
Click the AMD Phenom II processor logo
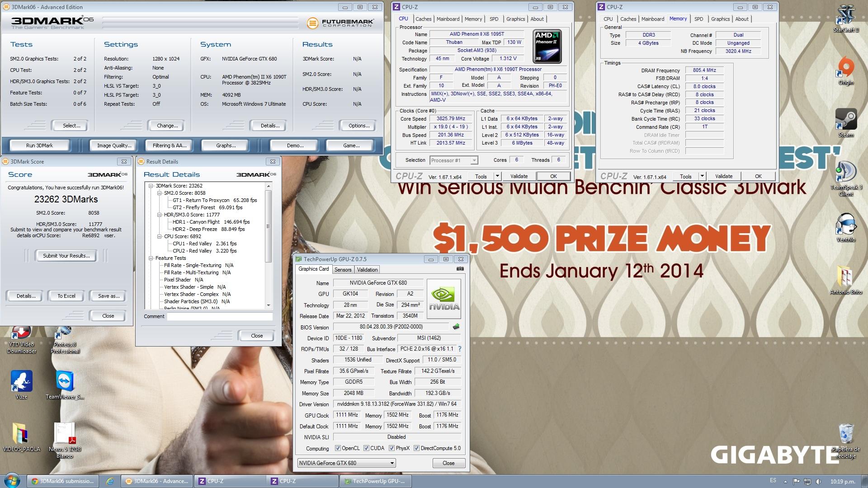point(547,46)
